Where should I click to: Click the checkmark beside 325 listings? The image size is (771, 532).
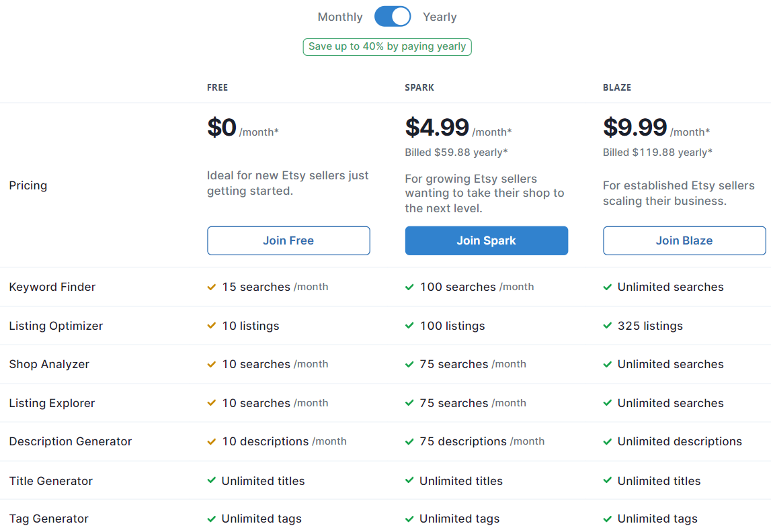(608, 326)
